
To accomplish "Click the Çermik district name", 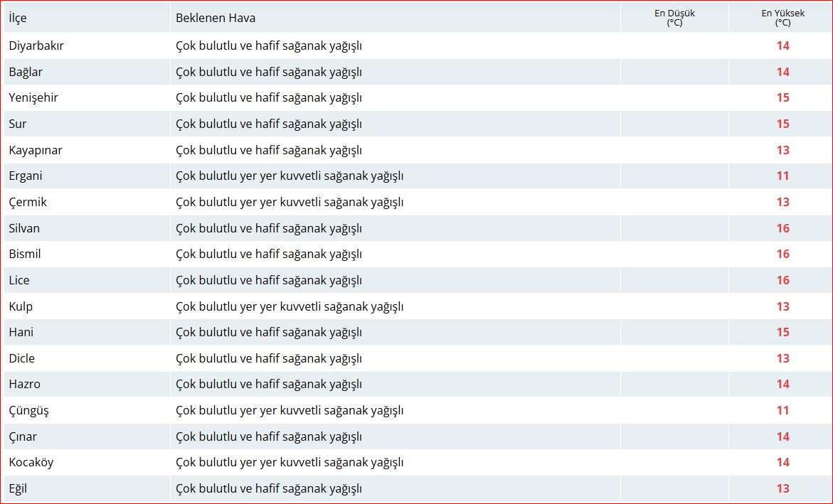I will 26,201.
